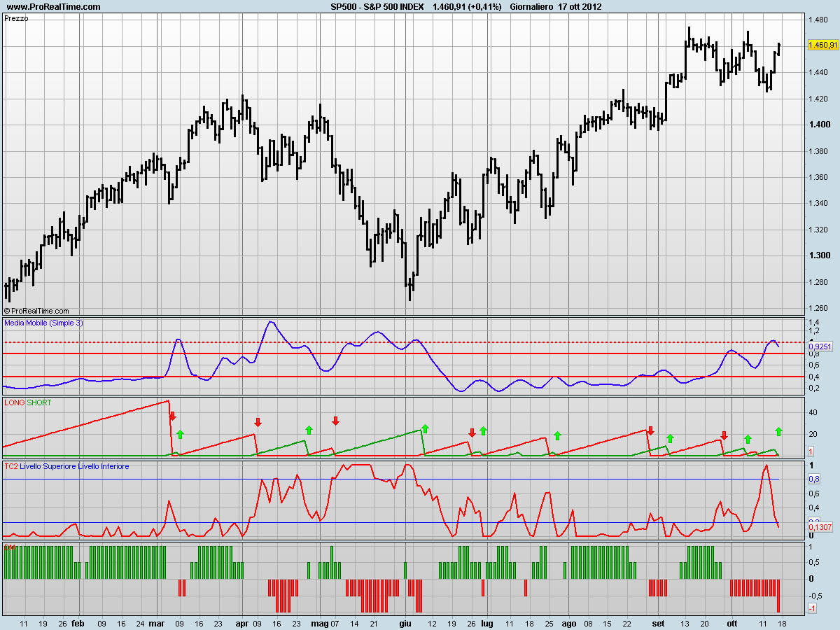Click the yellow 1.460,91 current price tag

pos(822,45)
